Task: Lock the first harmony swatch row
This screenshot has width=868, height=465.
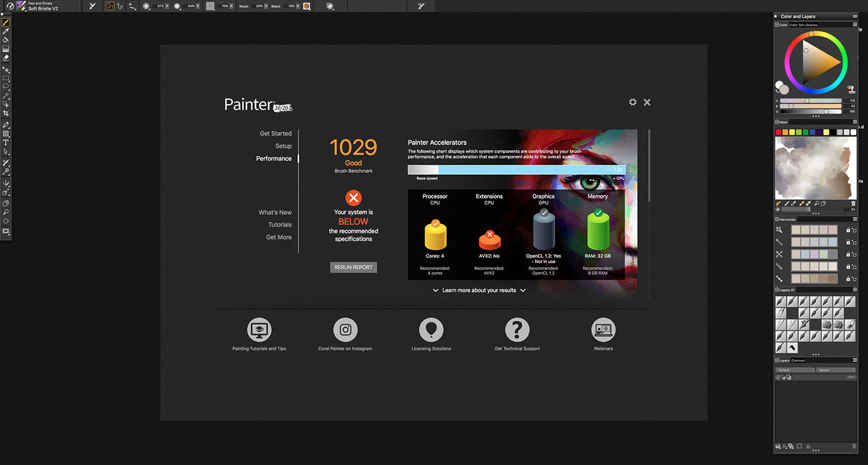Action: click(848, 230)
